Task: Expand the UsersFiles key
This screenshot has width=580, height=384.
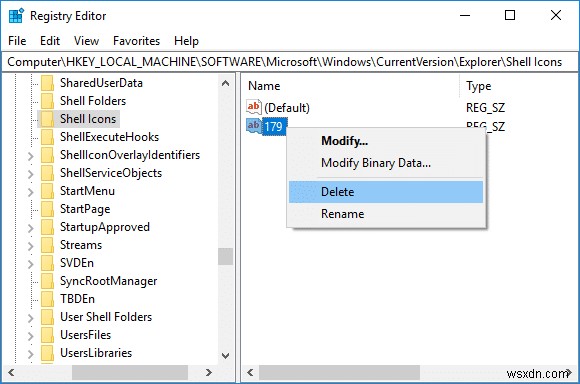Action: [31, 336]
